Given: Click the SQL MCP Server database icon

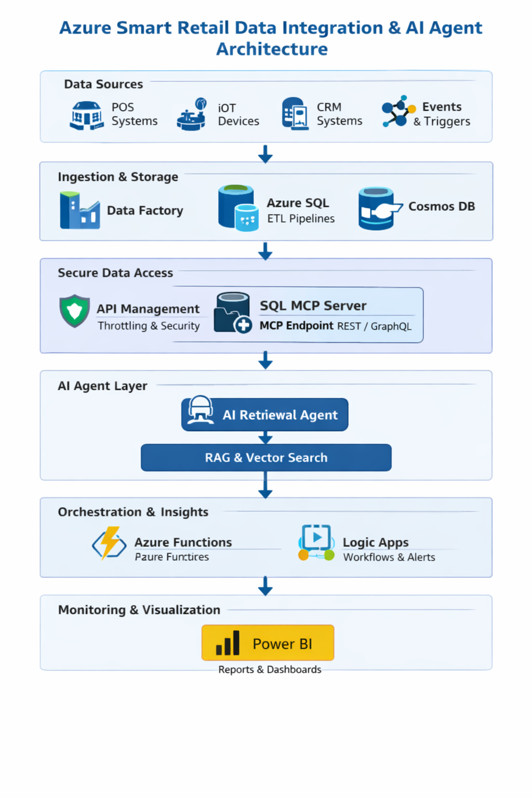Looking at the screenshot, I should coord(233,313).
